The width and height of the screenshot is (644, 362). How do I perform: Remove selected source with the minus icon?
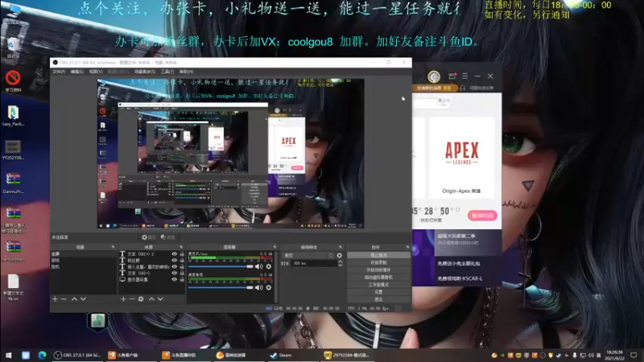tap(132, 298)
